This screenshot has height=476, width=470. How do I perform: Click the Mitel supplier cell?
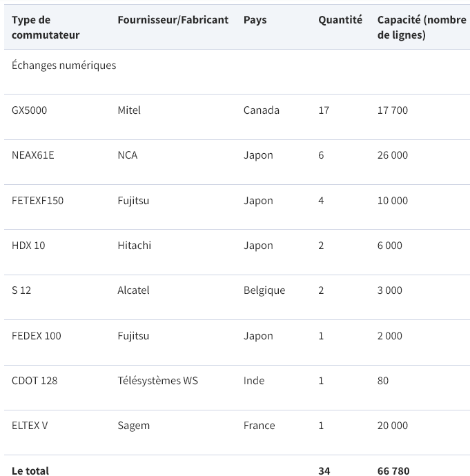point(129,110)
